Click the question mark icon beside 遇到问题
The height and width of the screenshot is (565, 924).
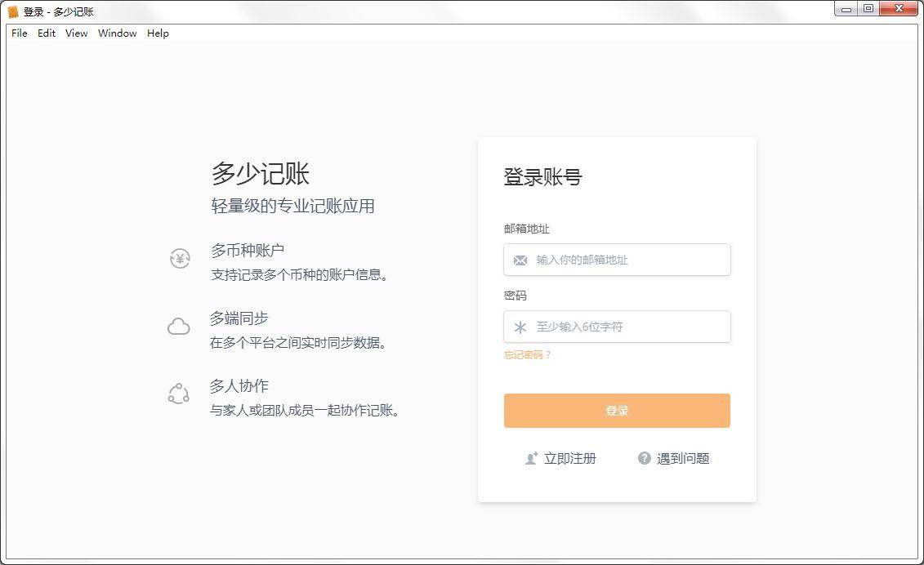[644, 458]
